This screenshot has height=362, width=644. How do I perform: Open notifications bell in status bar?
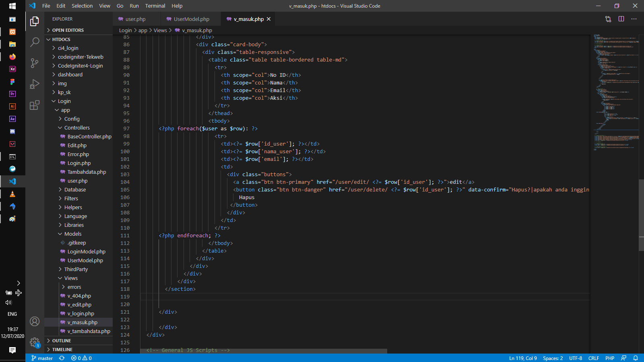pyautogui.click(x=636, y=358)
